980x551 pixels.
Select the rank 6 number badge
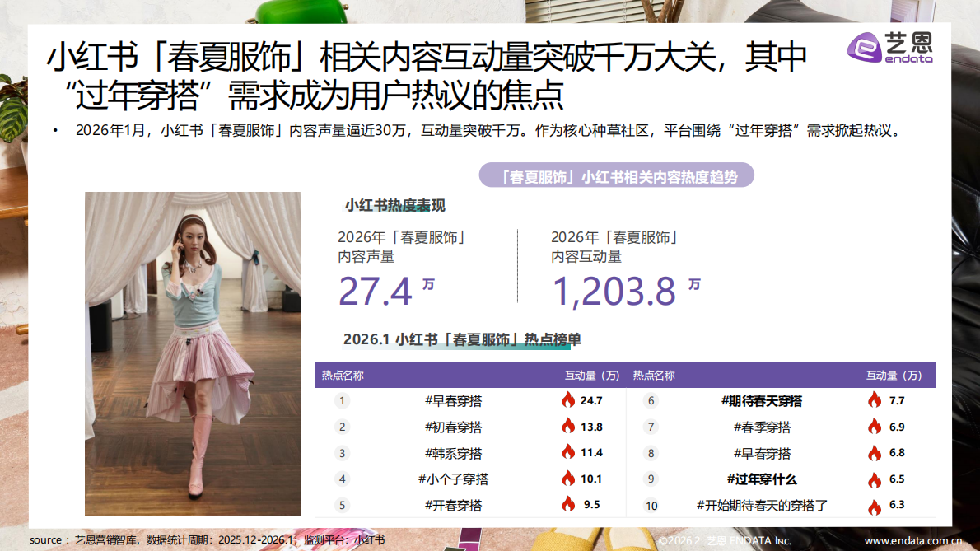click(x=651, y=401)
